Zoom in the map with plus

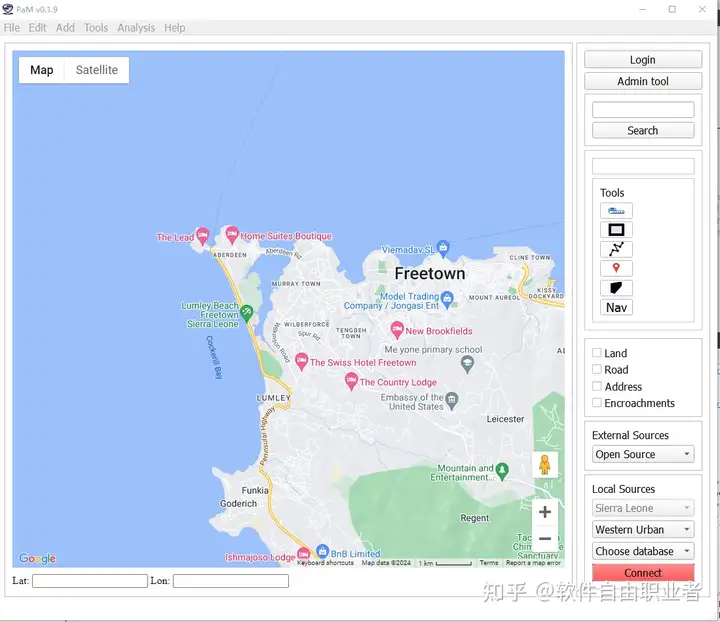point(545,512)
